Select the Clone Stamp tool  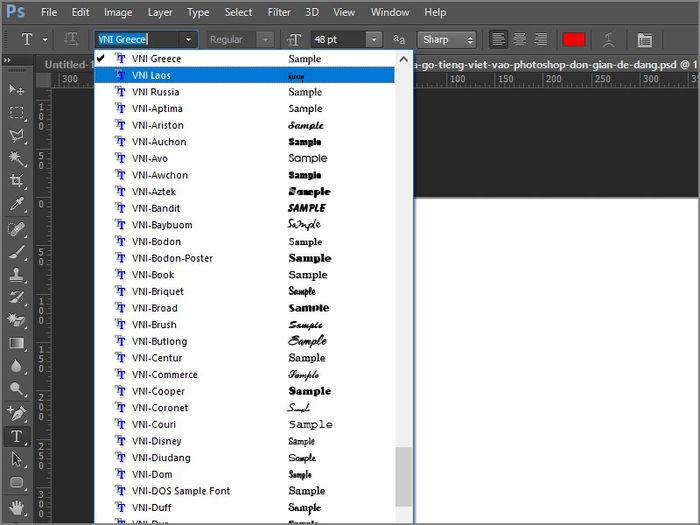point(17,275)
